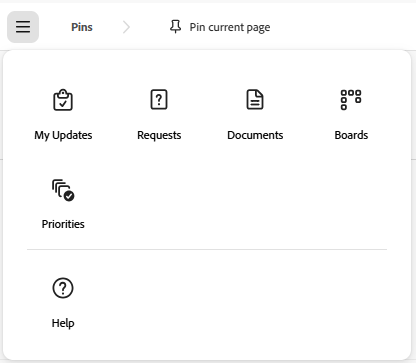Open the Pins menu in the header
Image resolution: width=416 pixels, height=363 pixels.
pyautogui.click(x=82, y=27)
